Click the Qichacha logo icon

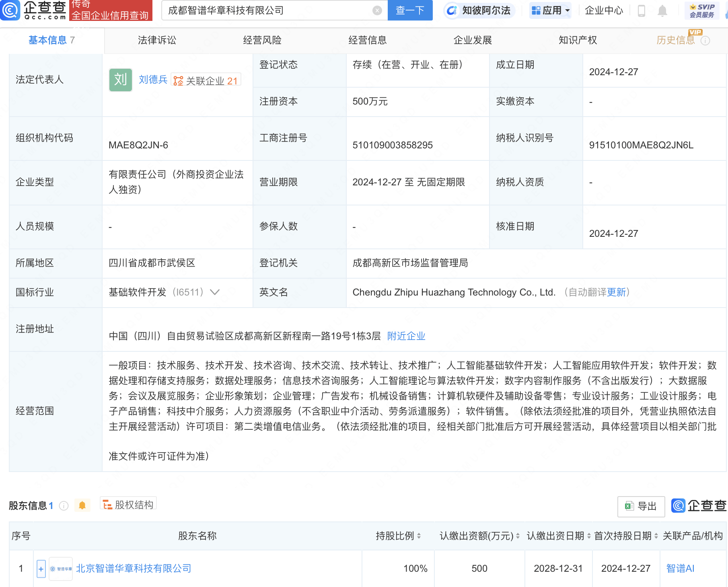click(x=10, y=10)
